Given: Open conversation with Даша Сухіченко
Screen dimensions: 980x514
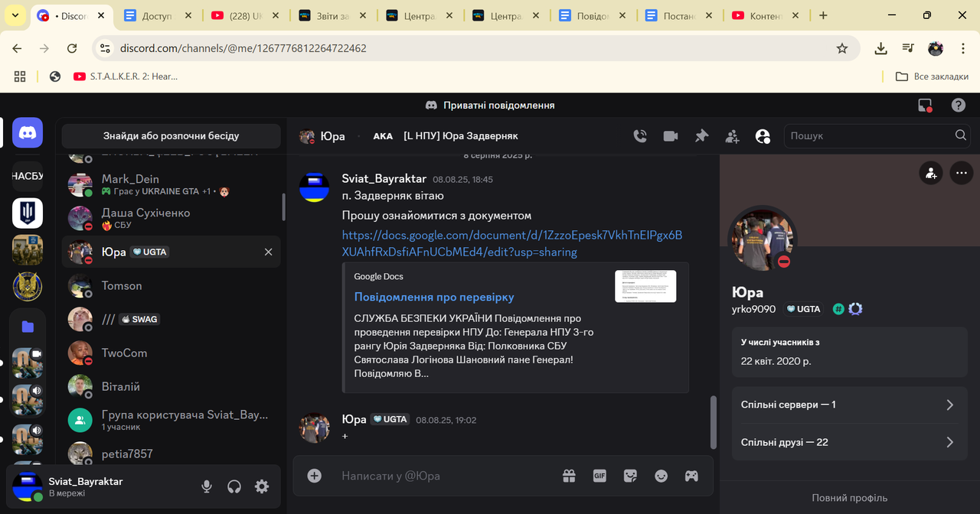Looking at the screenshot, I should pos(171,218).
